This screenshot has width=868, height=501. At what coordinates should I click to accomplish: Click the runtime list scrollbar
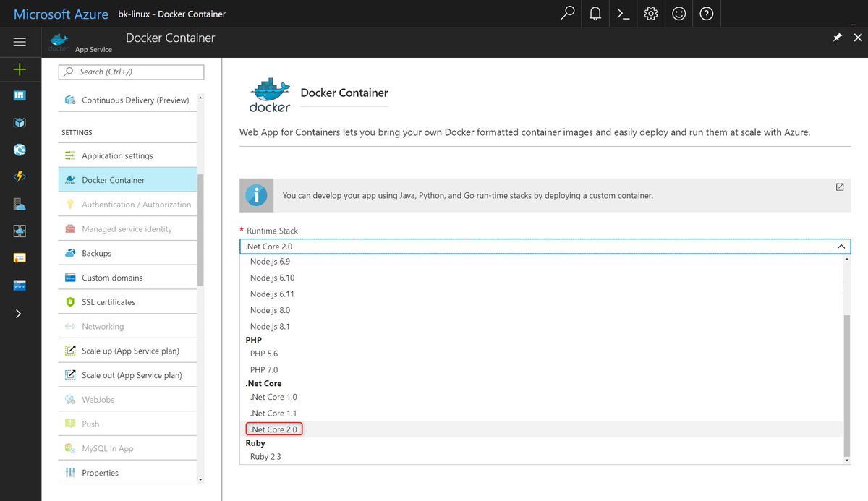[x=847, y=386]
